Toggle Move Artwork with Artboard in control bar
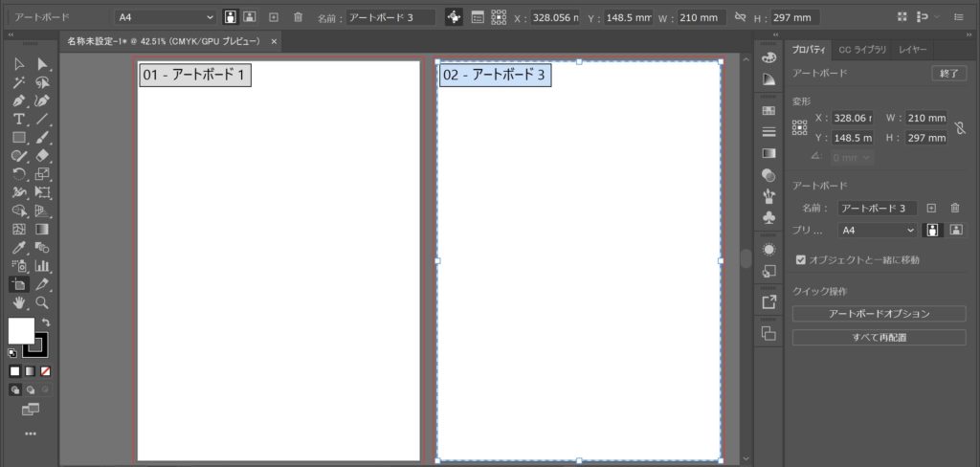The image size is (980, 467). (455, 17)
